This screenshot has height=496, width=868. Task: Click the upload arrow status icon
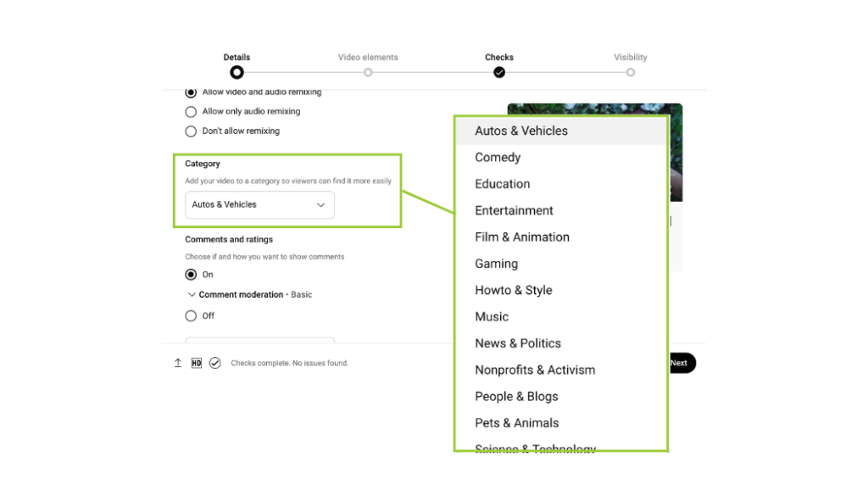point(178,363)
